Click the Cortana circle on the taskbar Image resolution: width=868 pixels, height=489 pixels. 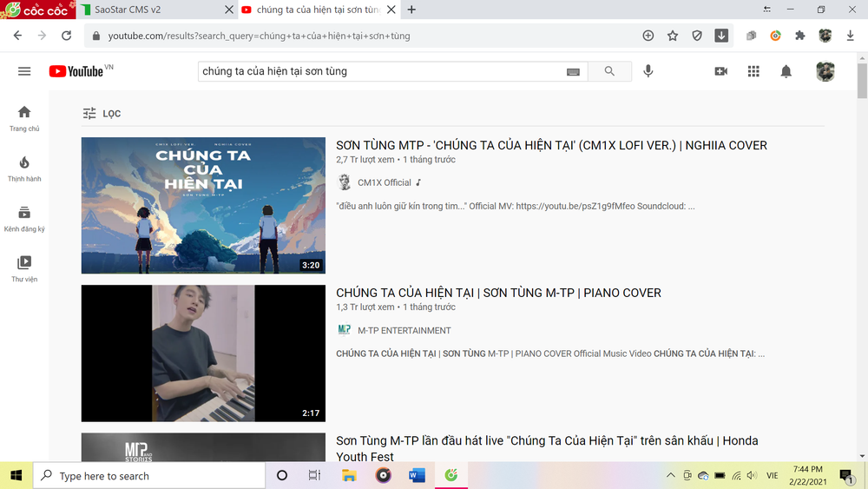[x=282, y=475]
